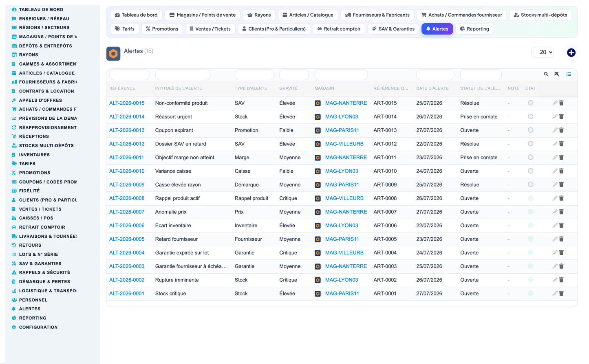The height and width of the screenshot is (364, 589).
Task: Sort by Gravité column header
Action: [x=288, y=88]
